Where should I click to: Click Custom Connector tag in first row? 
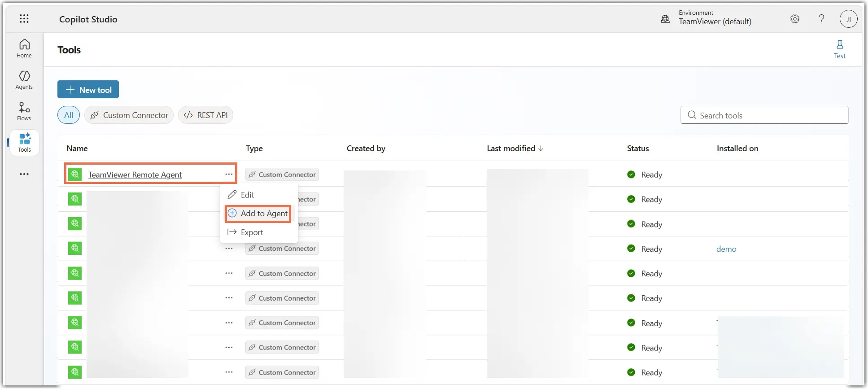282,175
